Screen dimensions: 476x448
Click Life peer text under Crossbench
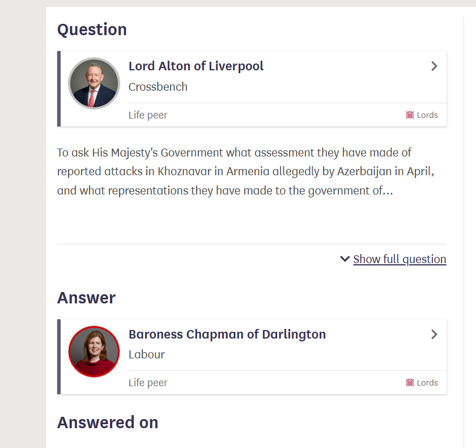pyautogui.click(x=148, y=115)
